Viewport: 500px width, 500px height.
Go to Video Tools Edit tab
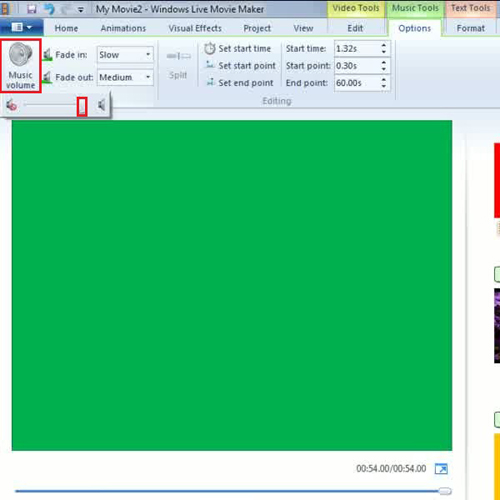click(x=355, y=28)
